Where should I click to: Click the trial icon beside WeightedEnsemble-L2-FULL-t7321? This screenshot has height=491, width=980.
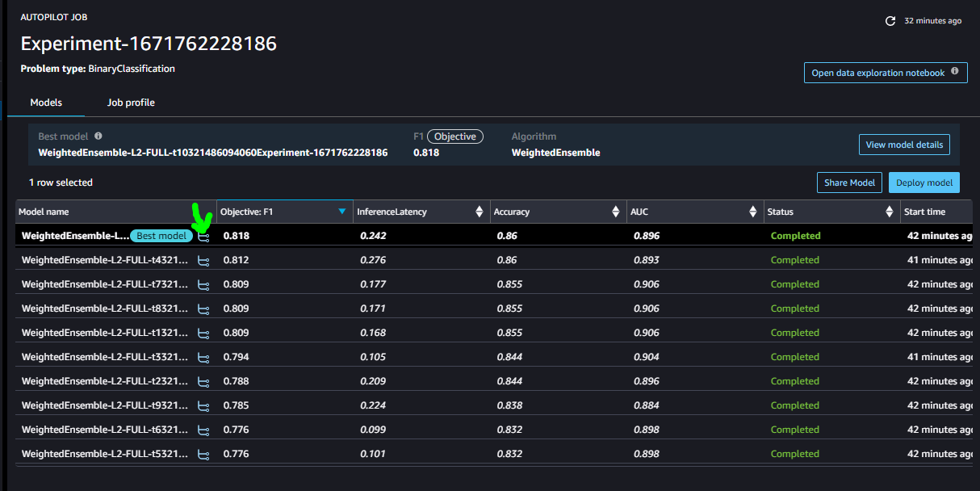203,284
